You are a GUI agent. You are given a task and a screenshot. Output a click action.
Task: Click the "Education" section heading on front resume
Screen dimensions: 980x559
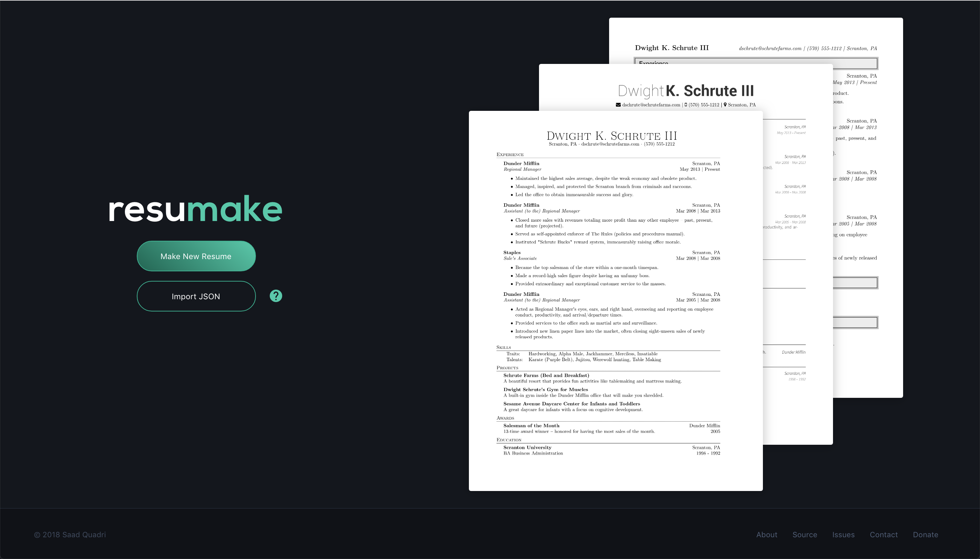pyautogui.click(x=509, y=440)
